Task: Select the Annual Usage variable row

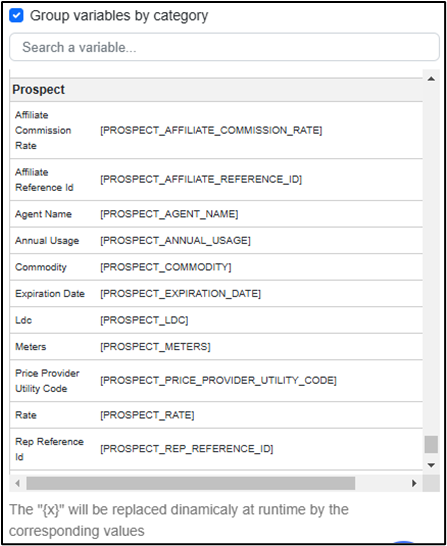Action: pyautogui.click(x=216, y=240)
